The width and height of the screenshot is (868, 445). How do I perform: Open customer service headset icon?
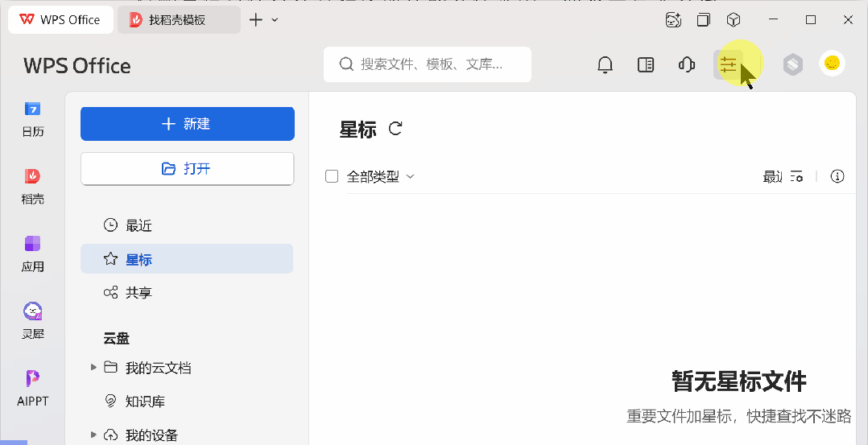click(686, 64)
